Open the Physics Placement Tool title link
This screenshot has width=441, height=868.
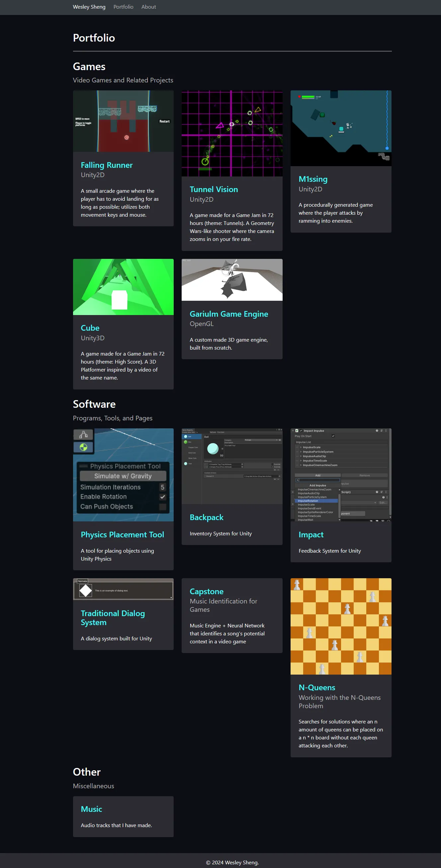123,535
